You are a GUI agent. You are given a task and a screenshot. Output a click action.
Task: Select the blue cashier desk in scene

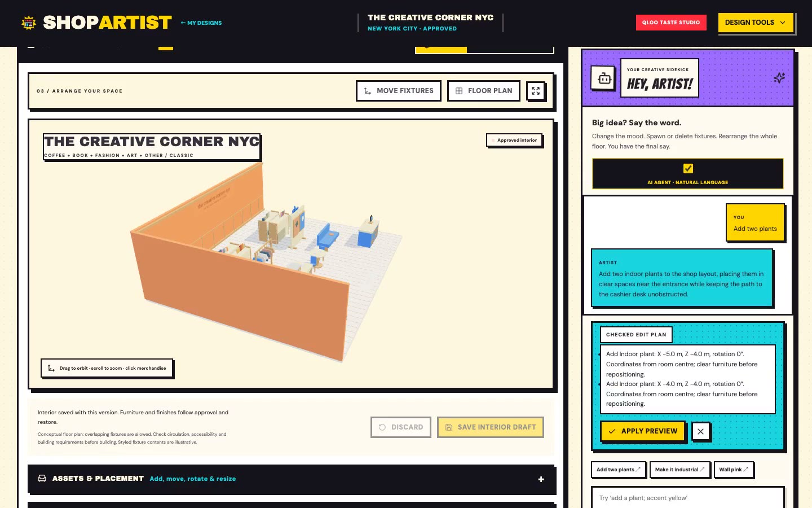[367, 233]
